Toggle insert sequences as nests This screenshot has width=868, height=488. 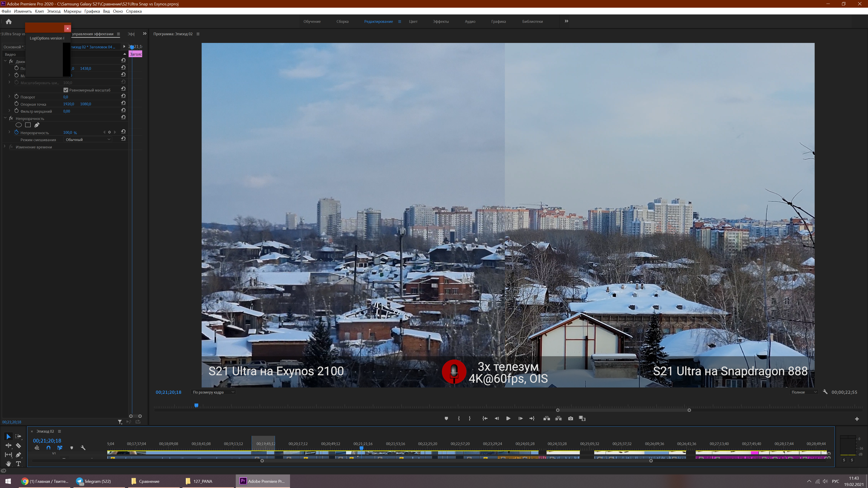(37, 448)
